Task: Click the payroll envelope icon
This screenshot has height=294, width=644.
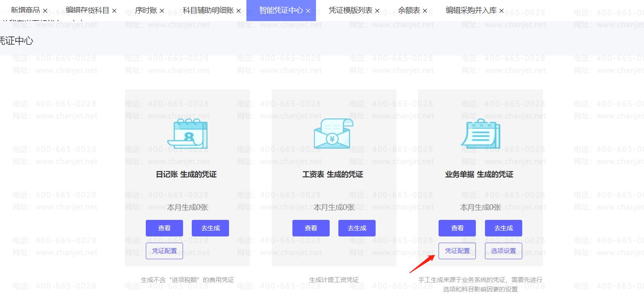Action: [333, 133]
